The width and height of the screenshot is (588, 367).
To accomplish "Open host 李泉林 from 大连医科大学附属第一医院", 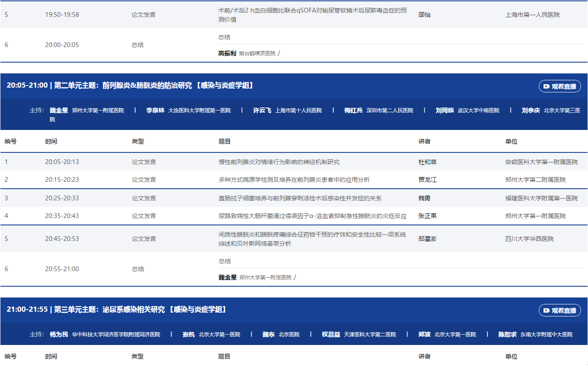I will pyautogui.click(x=155, y=111).
